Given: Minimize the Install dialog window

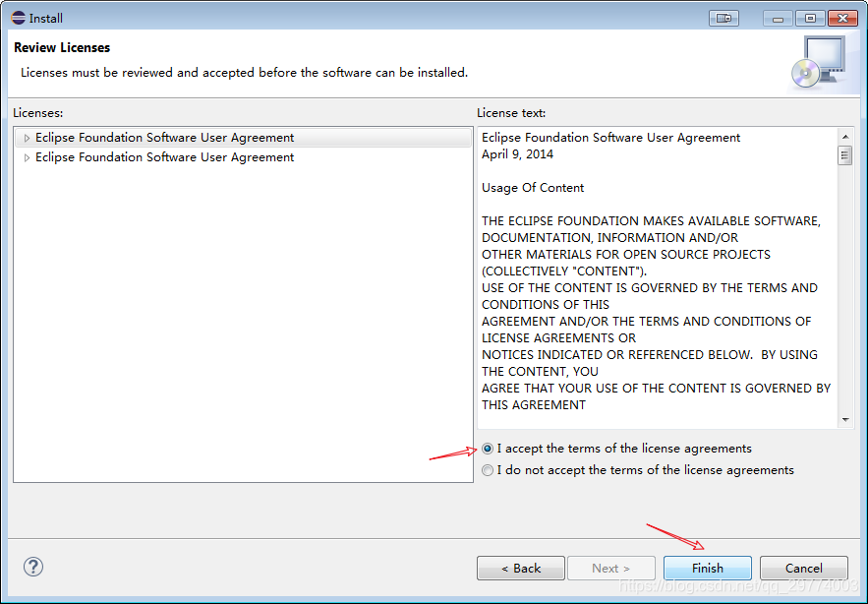Looking at the screenshot, I should pyautogui.click(x=778, y=19).
